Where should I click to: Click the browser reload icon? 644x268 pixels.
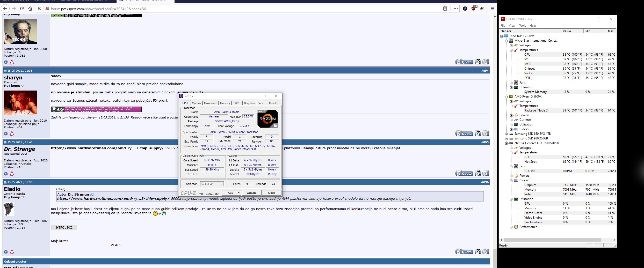pyautogui.click(x=22, y=9)
